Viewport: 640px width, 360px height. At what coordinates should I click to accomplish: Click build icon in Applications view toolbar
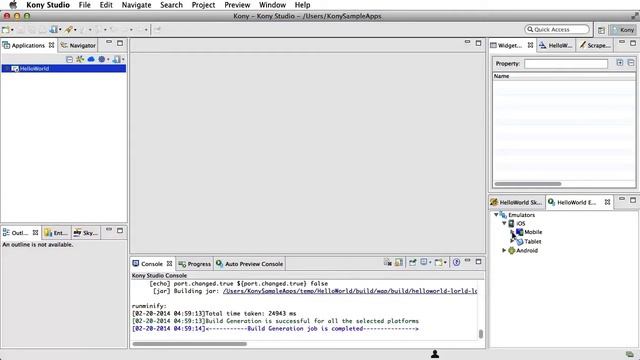click(x=116, y=60)
